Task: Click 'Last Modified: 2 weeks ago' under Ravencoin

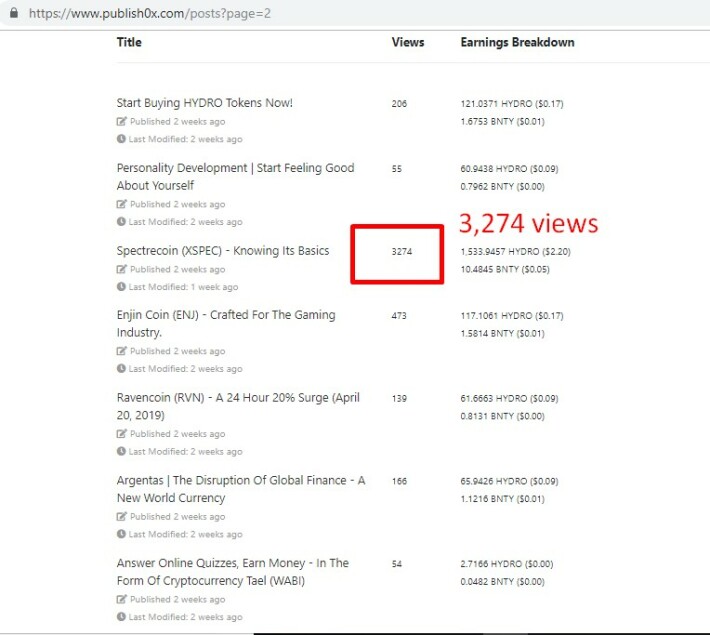Action: [186, 452]
